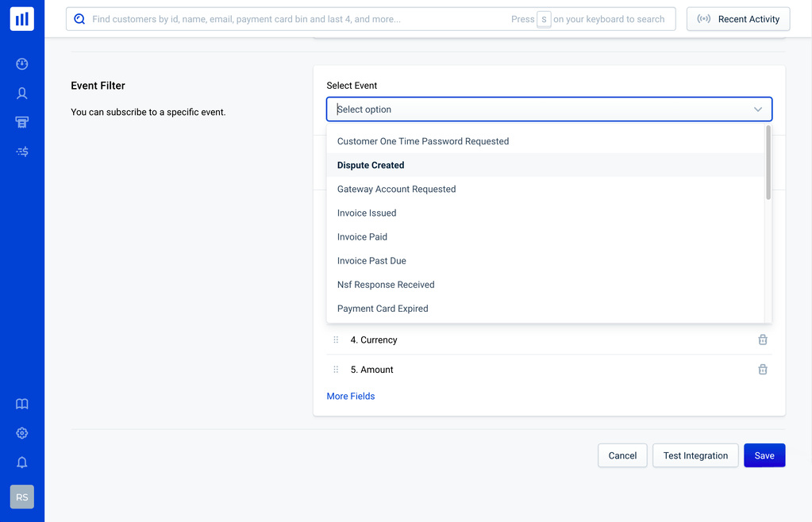Screen dimensions: 812x522
Task: Open the documentation book icon
Action: 22,404
